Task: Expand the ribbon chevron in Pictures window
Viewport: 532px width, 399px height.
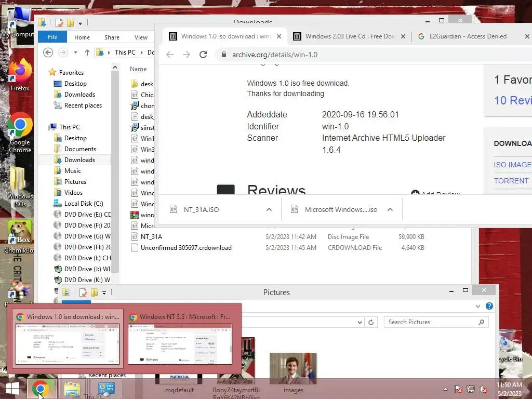Action: click(x=478, y=306)
